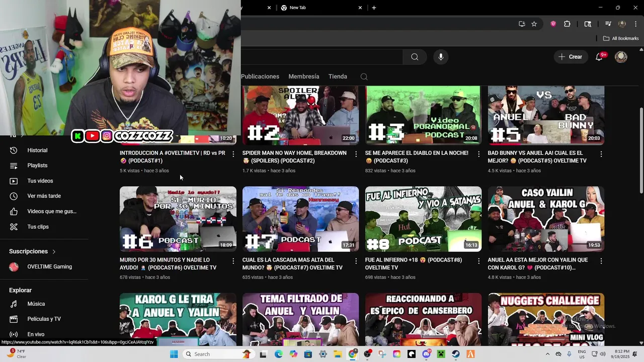The height and width of the screenshot is (362, 644).
Task: Open Chrome profile avatar in toolbar
Action: tap(622, 24)
